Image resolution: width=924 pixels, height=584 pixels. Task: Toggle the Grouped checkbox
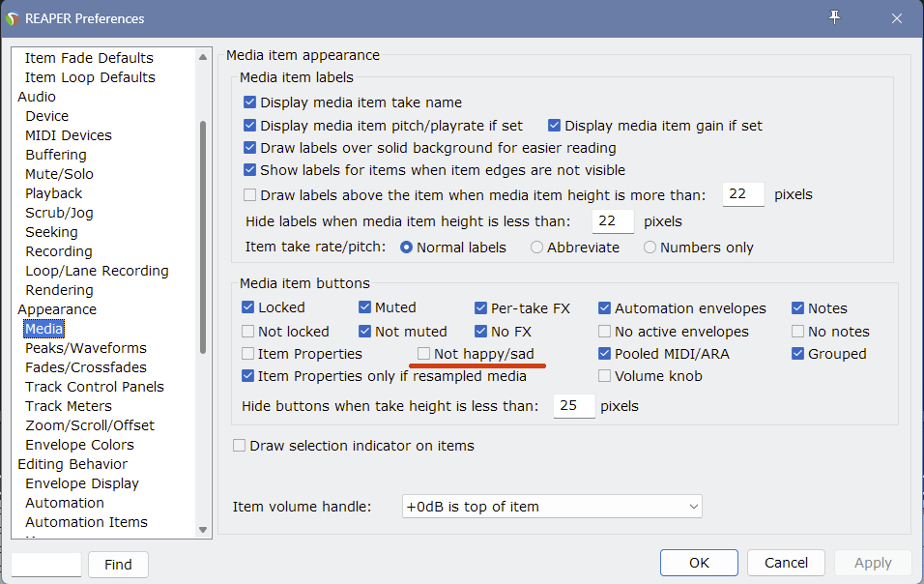798,354
